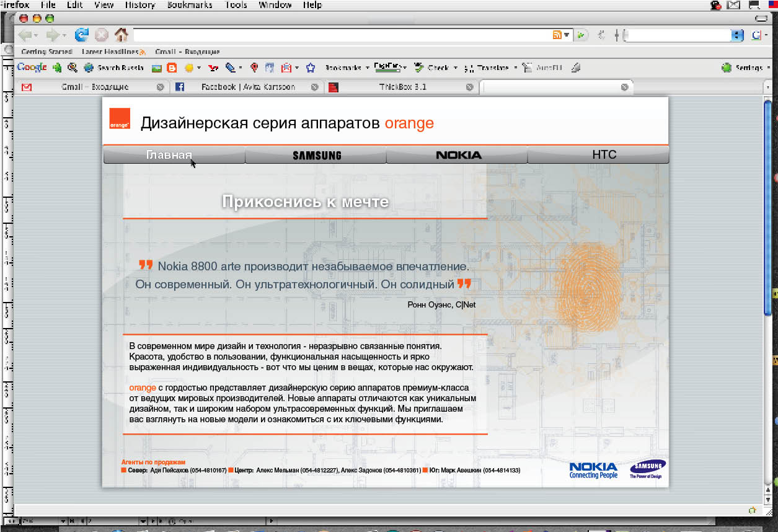Click the Google toolbar bookmark star icon

point(311,68)
